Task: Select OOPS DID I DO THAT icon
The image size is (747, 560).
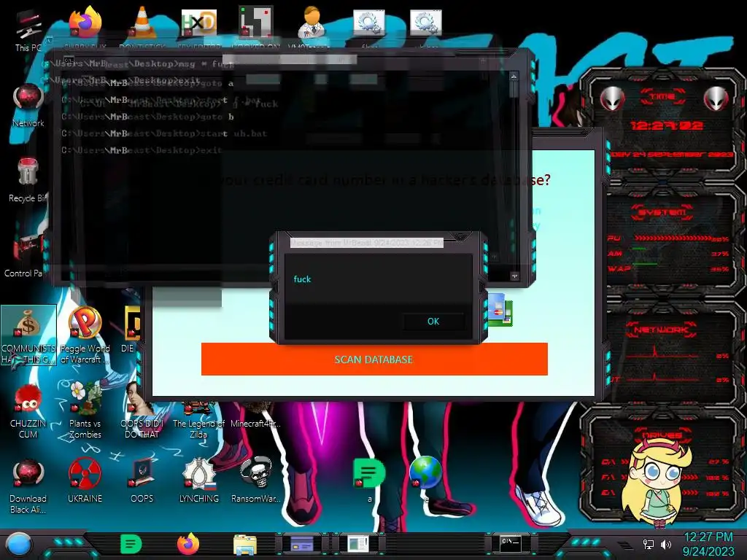Action: coord(142,411)
